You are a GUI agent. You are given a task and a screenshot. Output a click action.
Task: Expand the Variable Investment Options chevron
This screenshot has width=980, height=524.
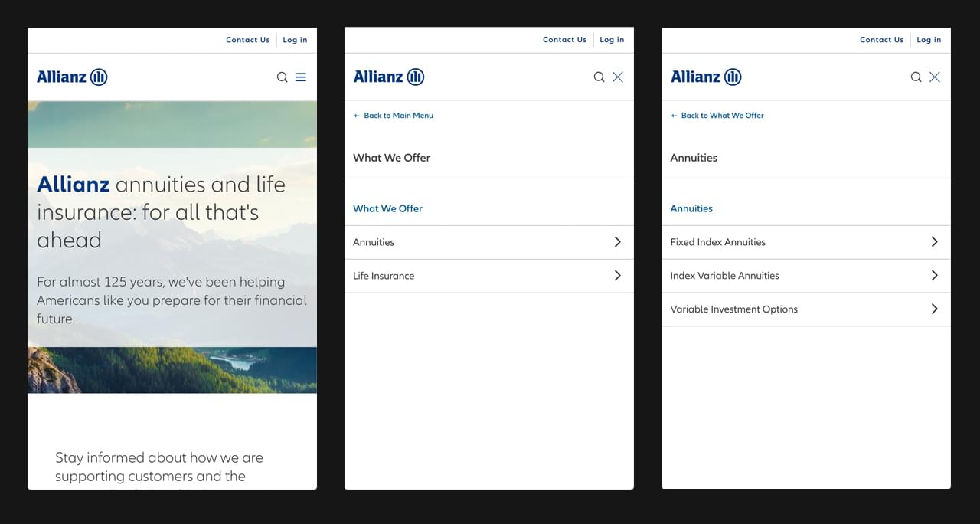point(934,309)
